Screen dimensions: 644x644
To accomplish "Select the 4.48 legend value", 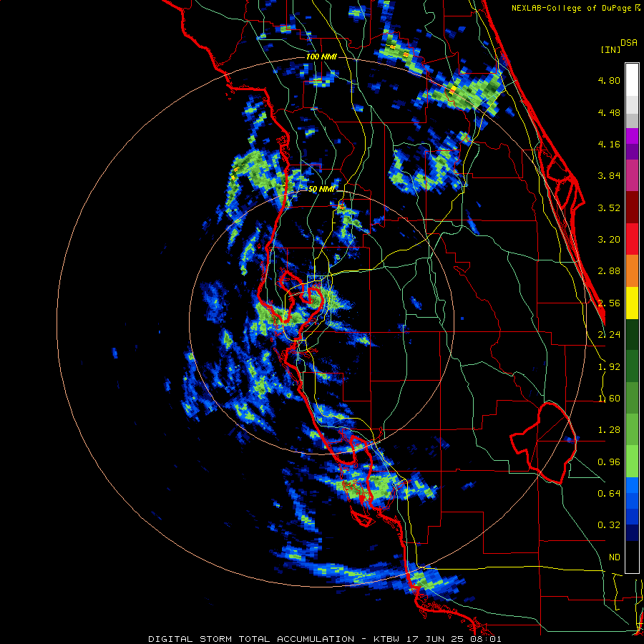I will coord(609,112).
